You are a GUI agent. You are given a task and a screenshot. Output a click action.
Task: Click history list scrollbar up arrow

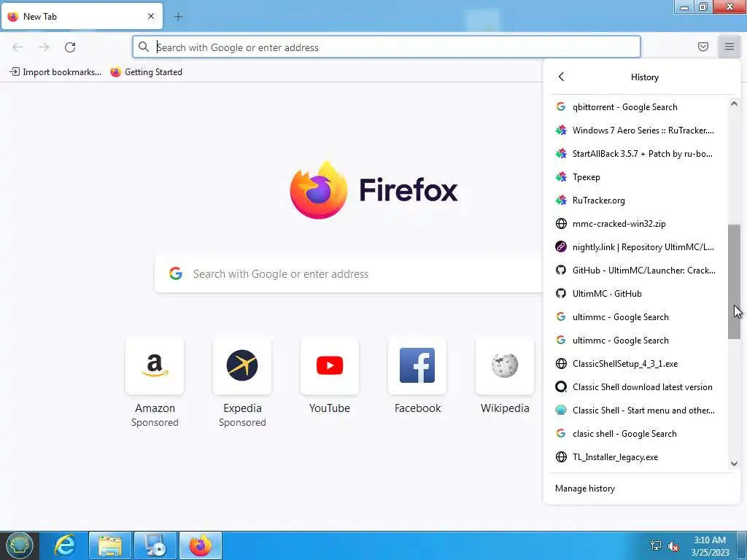(734, 104)
